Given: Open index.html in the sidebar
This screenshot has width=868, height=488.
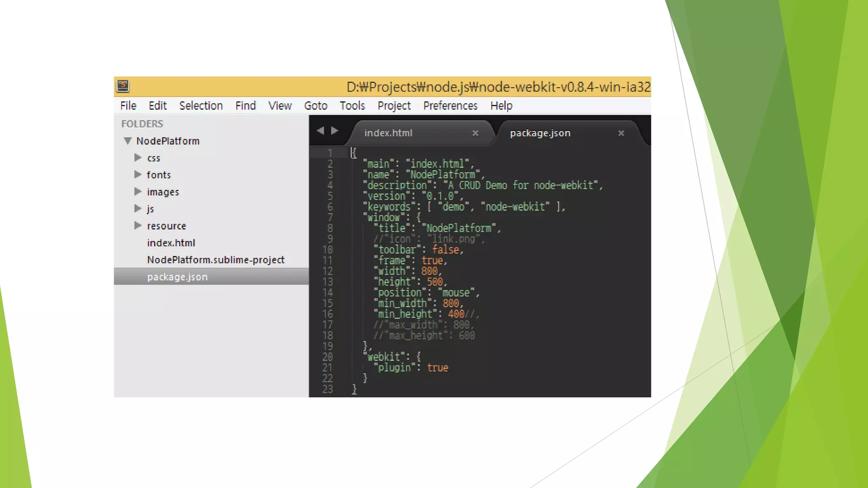Looking at the screenshot, I should pos(171,243).
